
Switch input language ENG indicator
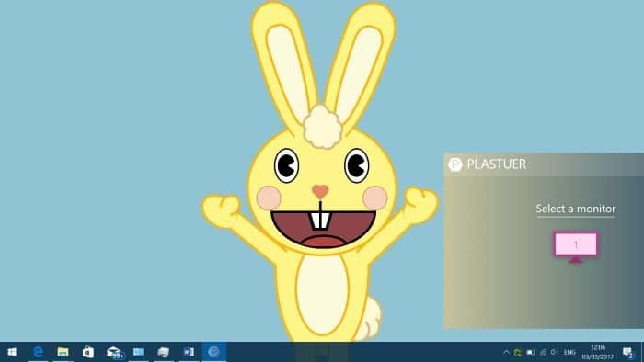point(569,352)
